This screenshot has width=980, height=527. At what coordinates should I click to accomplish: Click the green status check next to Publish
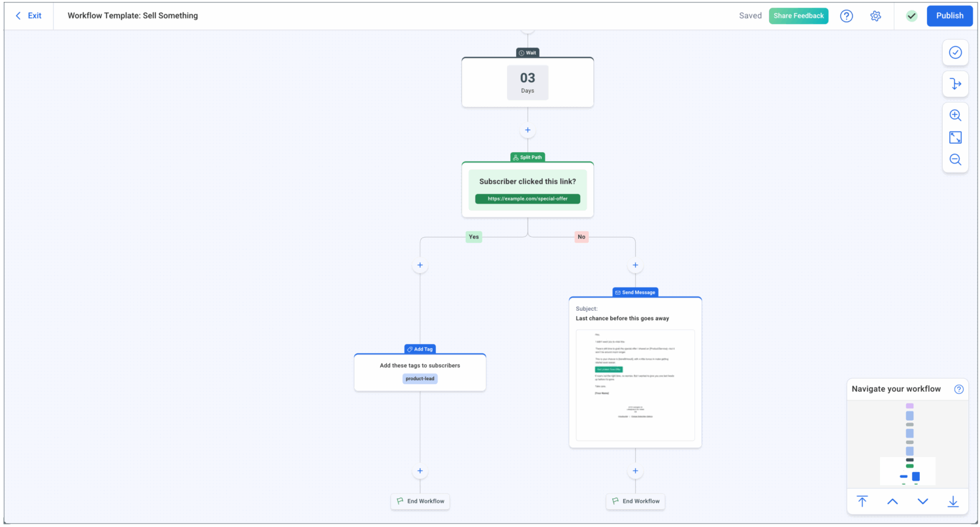[x=911, y=16]
